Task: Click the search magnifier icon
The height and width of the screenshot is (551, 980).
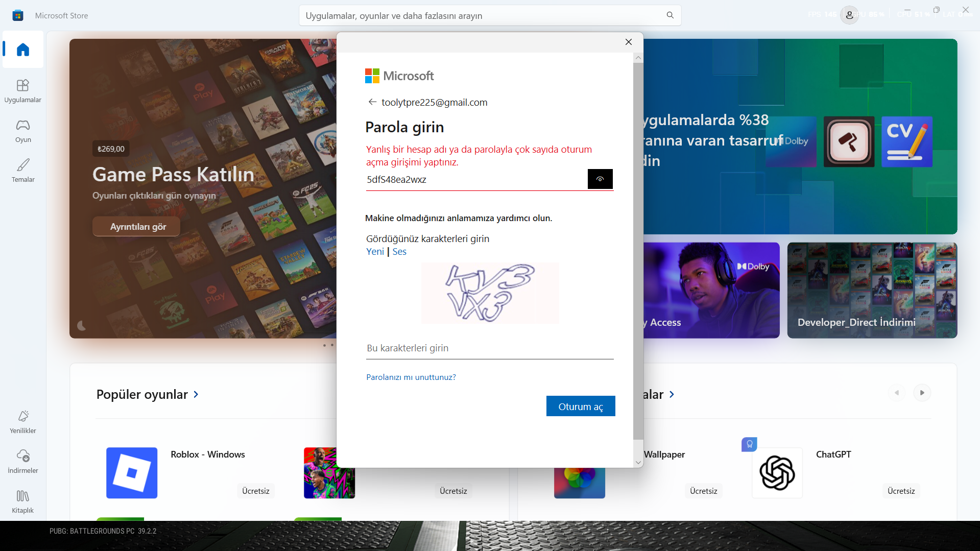Action: pyautogui.click(x=670, y=15)
